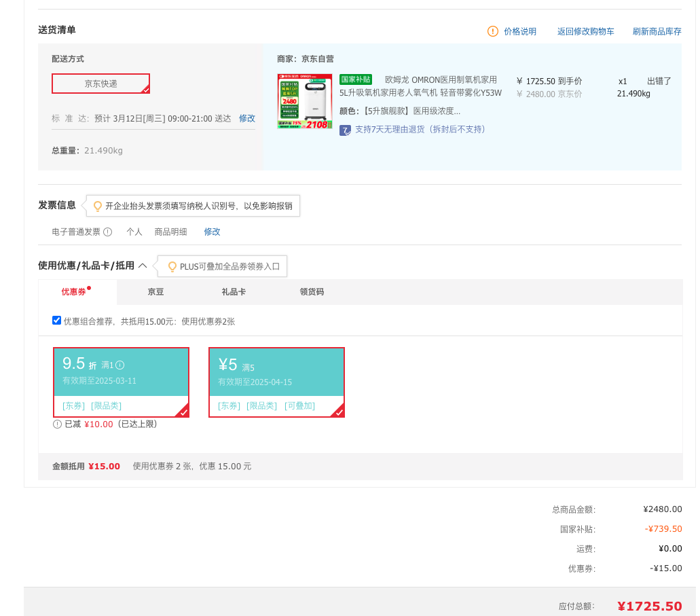This screenshot has width=700, height=616.
Task: Click the ¥1725.50 到手价 price
Action: click(549, 81)
